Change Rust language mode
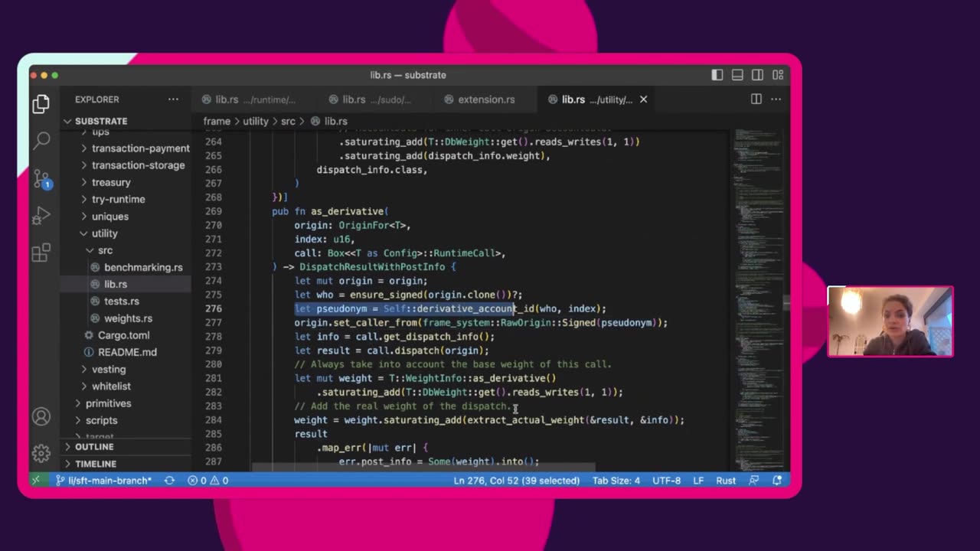980x551 pixels. 726,481
